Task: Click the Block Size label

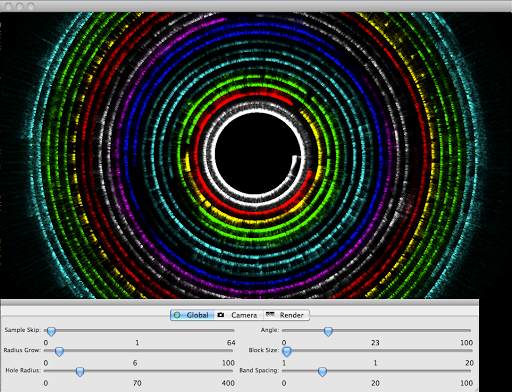Action: click(x=264, y=350)
